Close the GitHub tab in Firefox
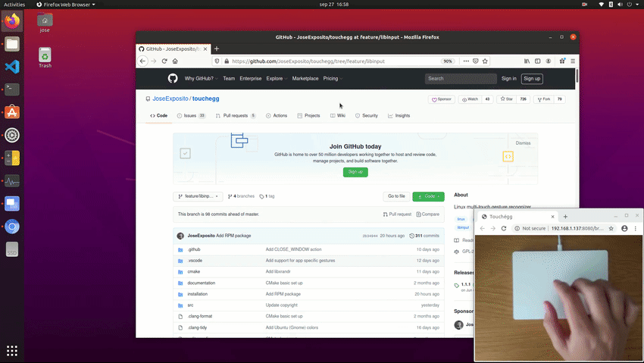 (x=205, y=49)
